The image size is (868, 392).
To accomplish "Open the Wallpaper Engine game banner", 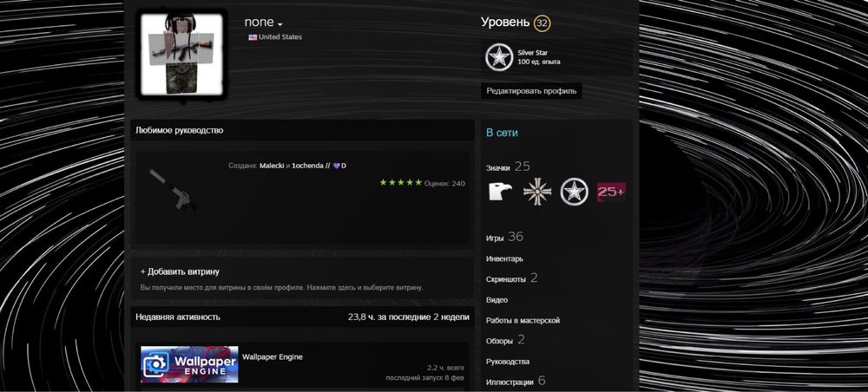I will coord(189,364).
